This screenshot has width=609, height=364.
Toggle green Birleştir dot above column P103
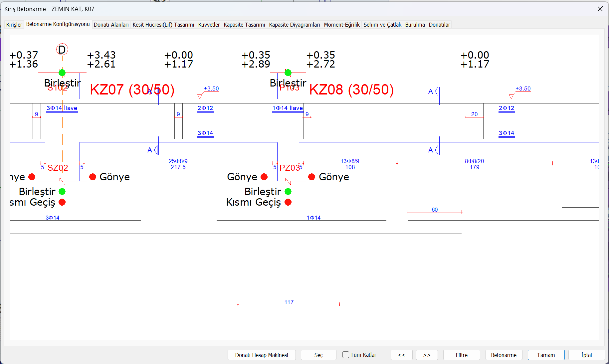point(288,73)
